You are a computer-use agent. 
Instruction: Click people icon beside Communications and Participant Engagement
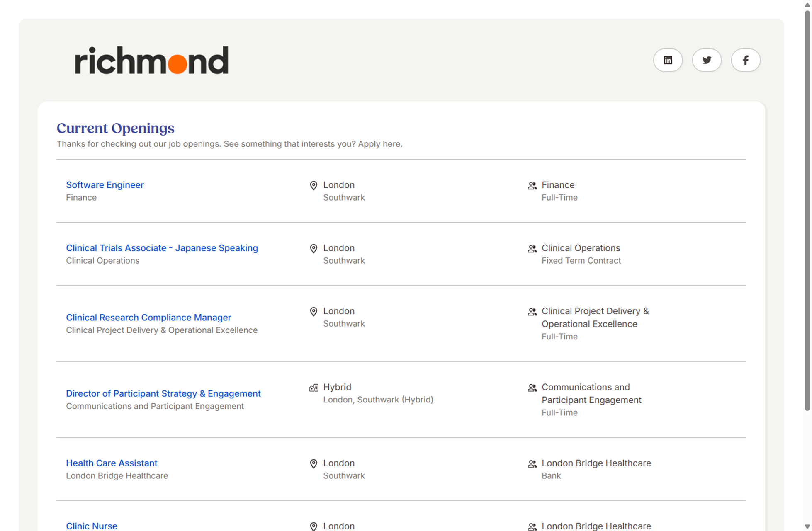[x=532, y=388]
